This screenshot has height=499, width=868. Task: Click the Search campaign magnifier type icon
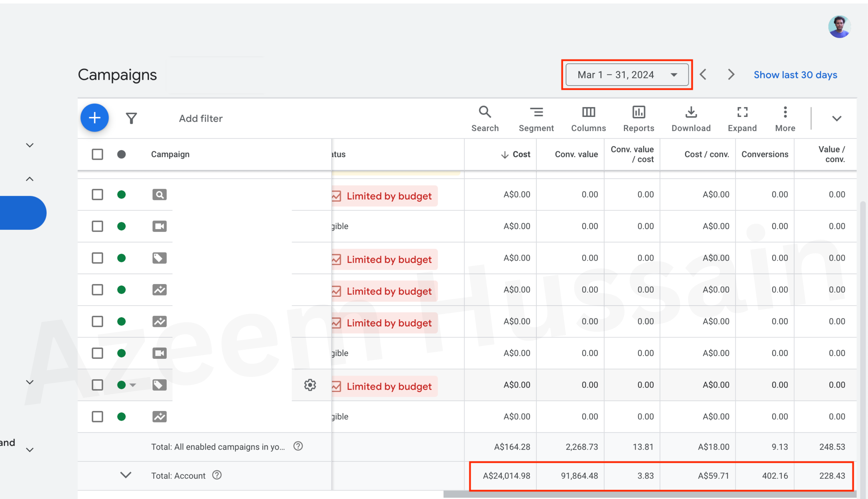click(159, 195)
